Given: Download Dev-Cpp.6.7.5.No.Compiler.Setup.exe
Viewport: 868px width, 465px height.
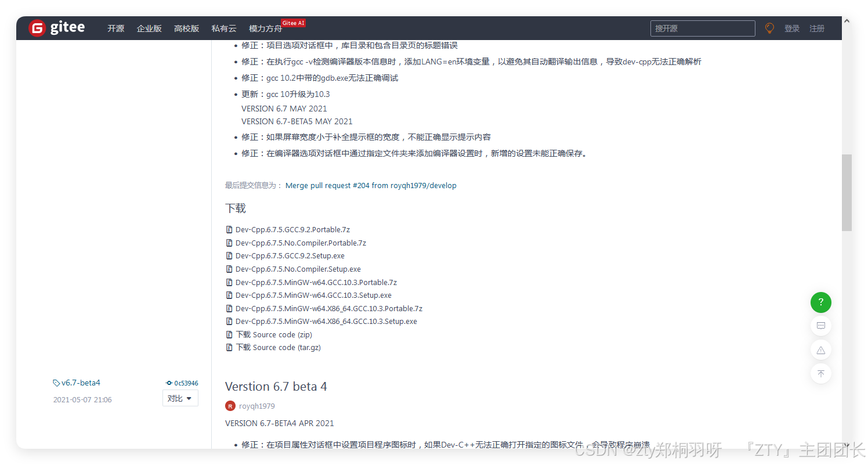Looking at the screenshot, I should pos(298,269).
